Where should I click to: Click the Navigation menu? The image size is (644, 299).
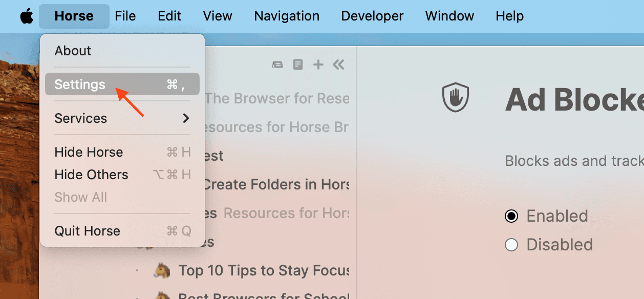click(286, 16)
